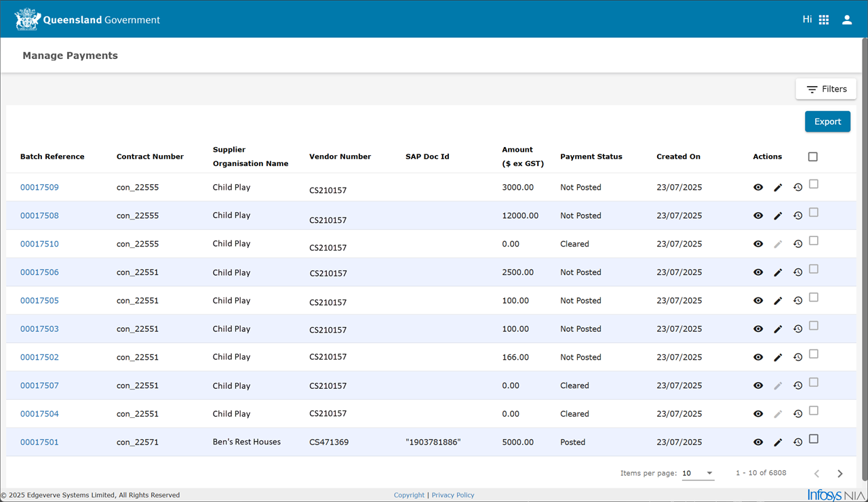Expand the Filters panel
Viewport: 868px width, 502px height.
point(826,89)
